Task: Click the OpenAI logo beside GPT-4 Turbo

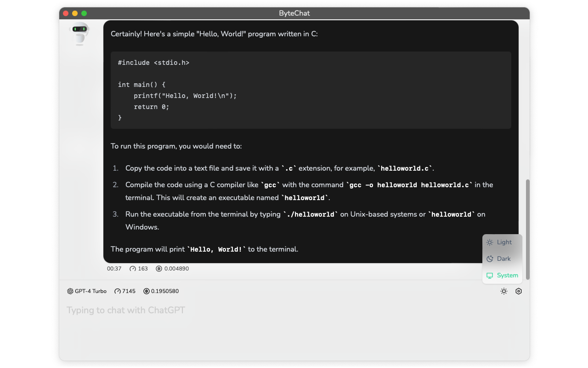Action: tap(70, 291)
